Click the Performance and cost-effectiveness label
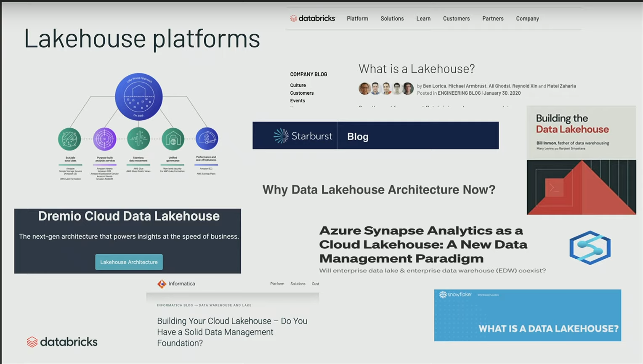643x364 pixels. [206, 158]
